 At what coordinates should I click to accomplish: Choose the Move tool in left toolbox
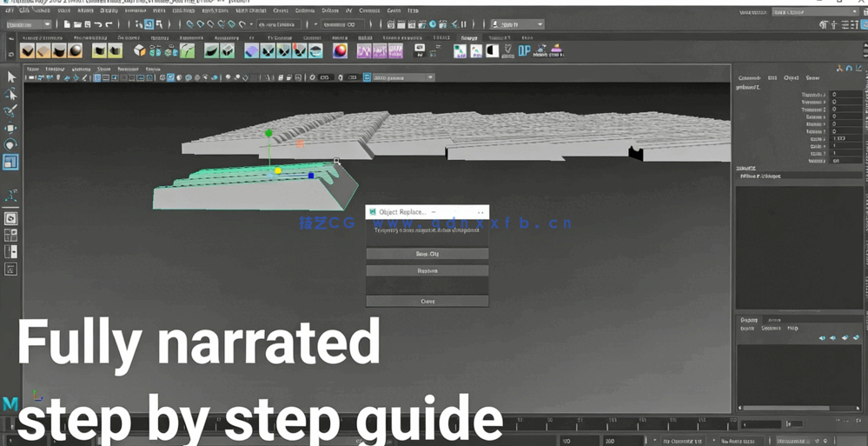coord(10,128)
